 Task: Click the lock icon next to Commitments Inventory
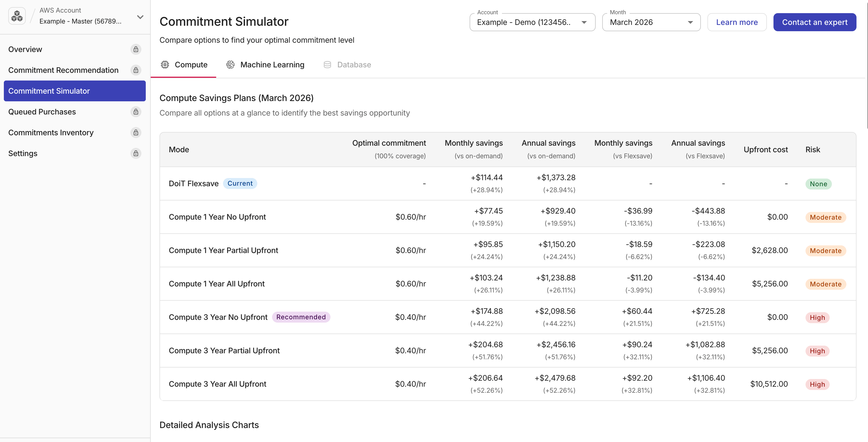coord(136,132)
